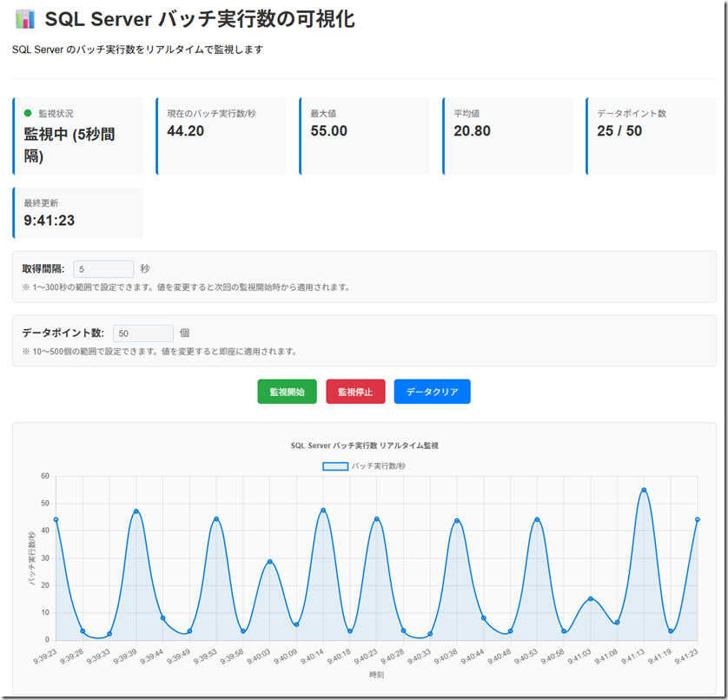Toggle the バッチ実行数/秒 legend color box
This screenshot has width=728, height=700.
pos(335,466)
